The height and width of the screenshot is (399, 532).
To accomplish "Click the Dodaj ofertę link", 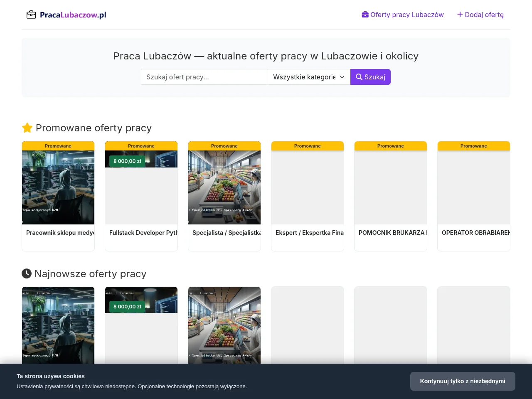I will coord(480,15).
